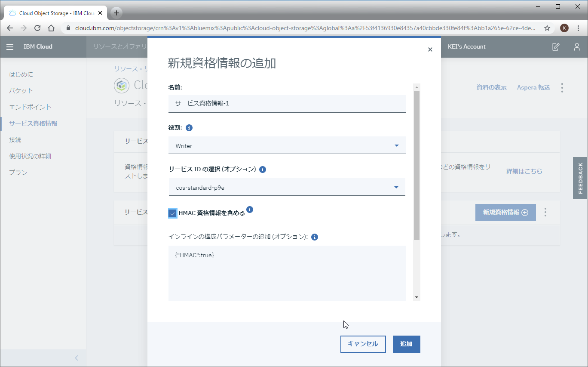Click info icon for インラインの構成パラメーター
The width and height of the screenshot is (588, 367).
pyautogui.click(x=314, y=237)
